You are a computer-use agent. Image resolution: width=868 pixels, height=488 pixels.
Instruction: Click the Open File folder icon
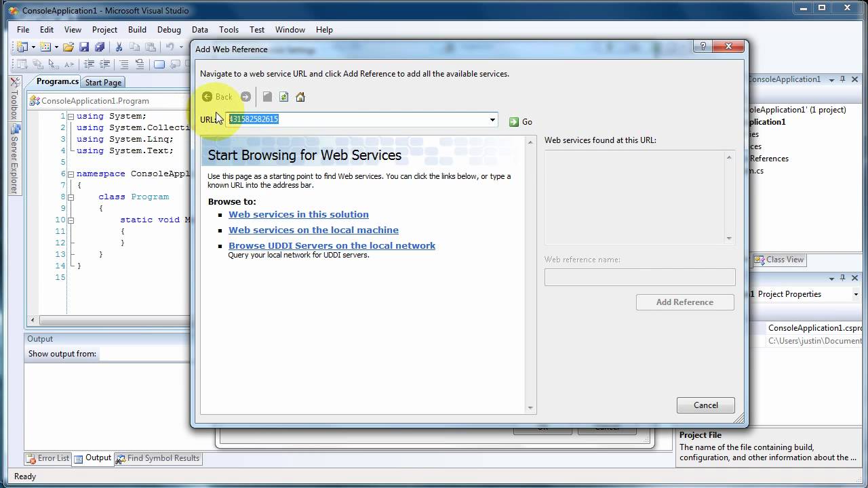point(68,47)
